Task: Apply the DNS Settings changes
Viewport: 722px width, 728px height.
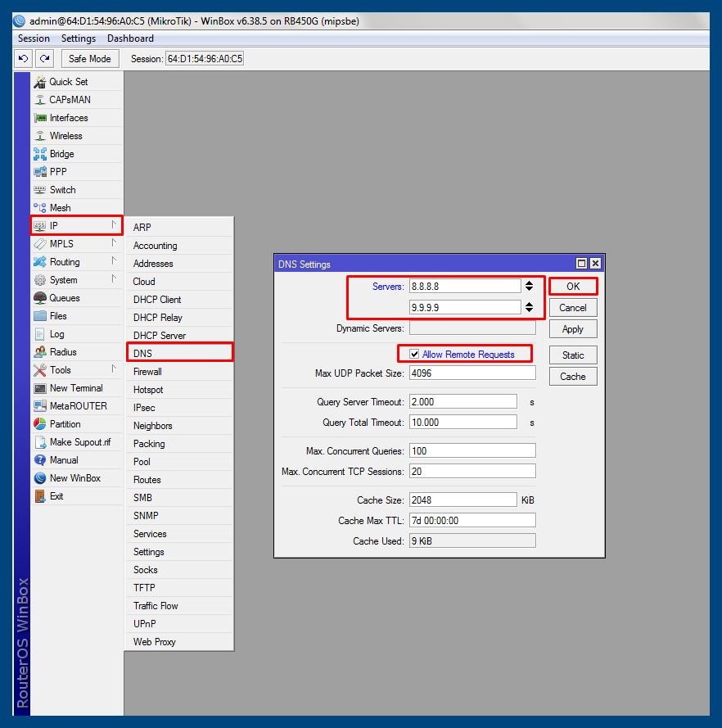Action: tap(572, 328)
